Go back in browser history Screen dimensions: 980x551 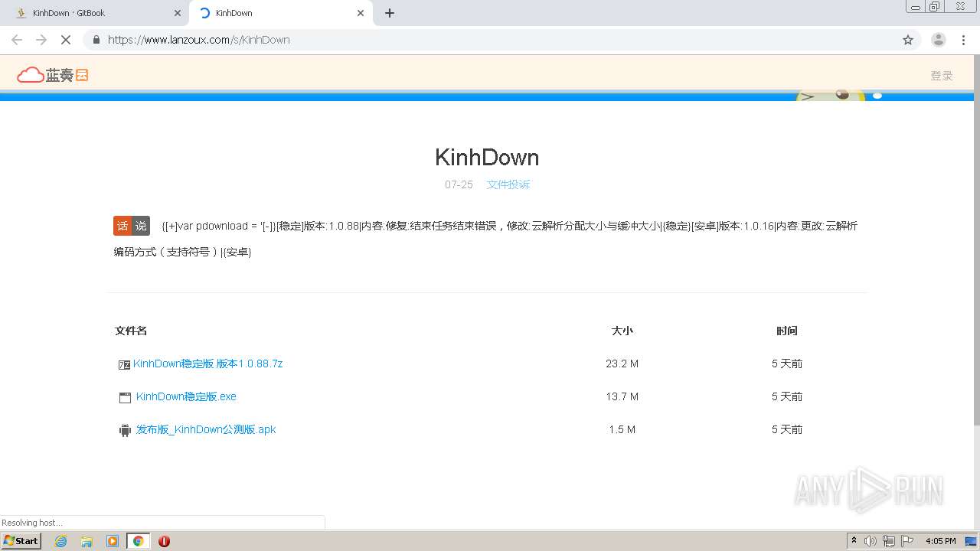tap(17, 40)
